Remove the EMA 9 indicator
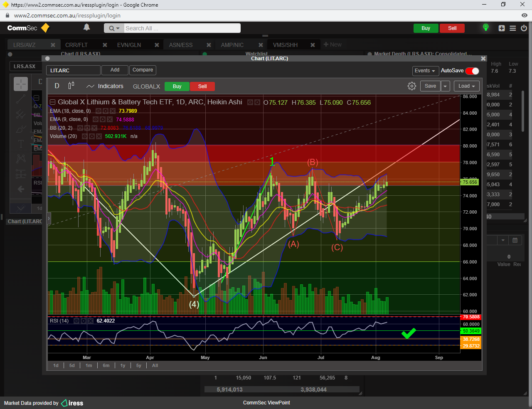The height and width of the screenshot is (409, 532). pos(110,119)
